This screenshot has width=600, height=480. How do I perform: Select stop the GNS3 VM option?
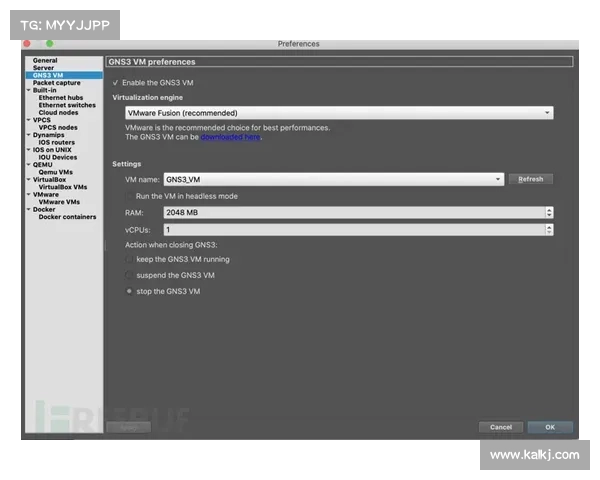pos(129,292)
